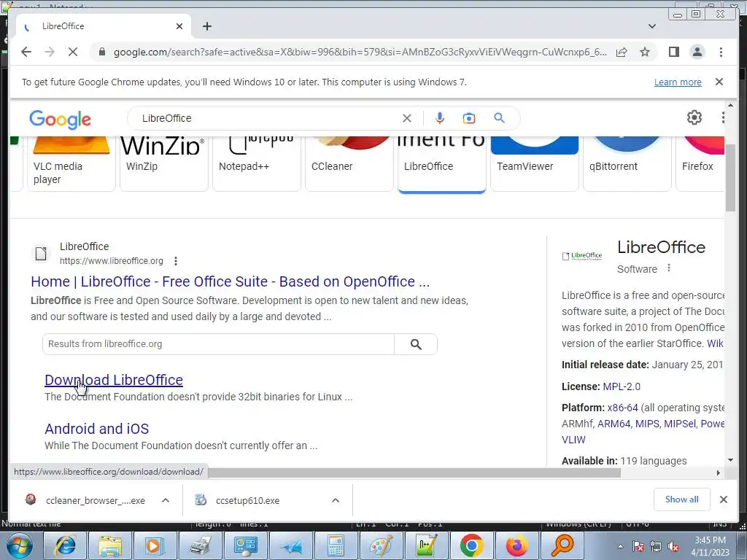Open the Chrome side panel
The width and height of the screenshot is (747, 560).
(x=673, y=52)
